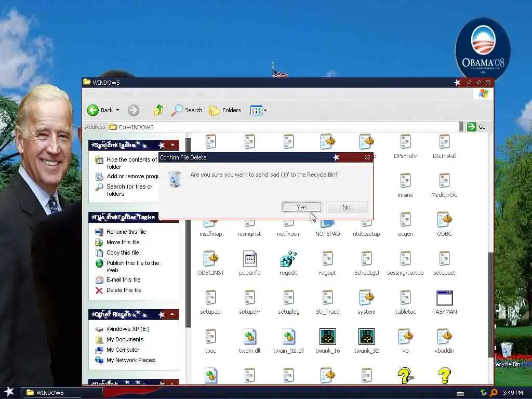Click the star Start button on taskbar
This screenshot has height=399, width=532.
tap(9, 392)
